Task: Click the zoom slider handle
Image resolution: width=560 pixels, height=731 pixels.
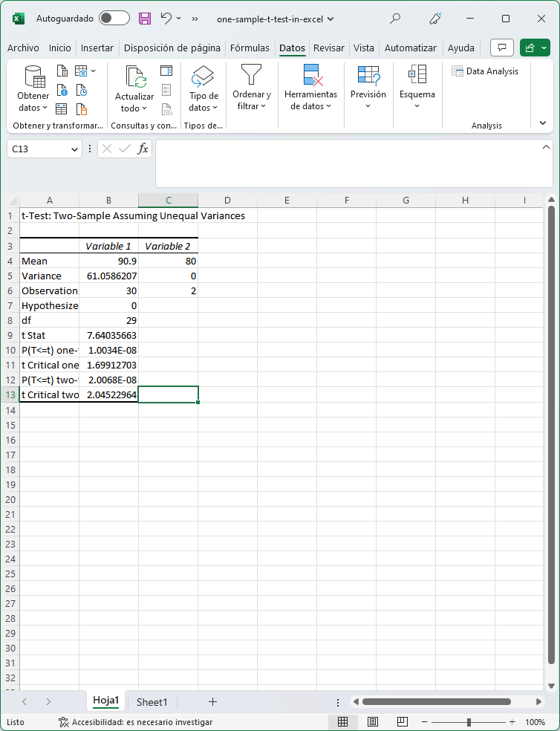Action: click(469, 722)
